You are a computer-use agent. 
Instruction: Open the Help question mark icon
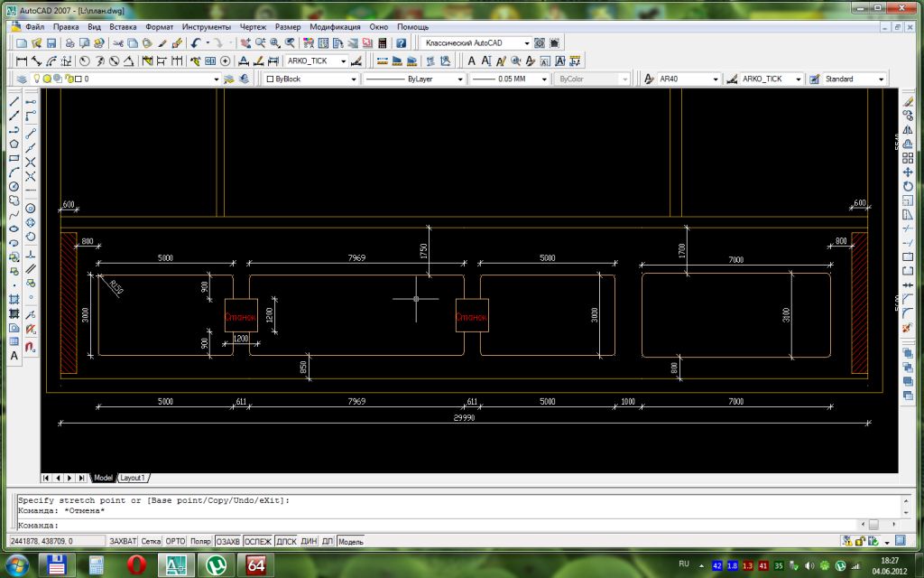[x=402, y=43]
